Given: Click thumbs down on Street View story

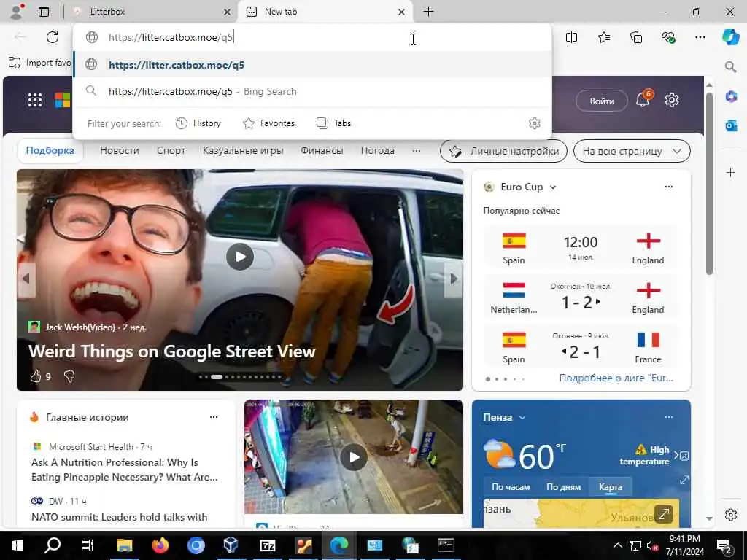Looking at the screenshot, I should tap(69, 376).
